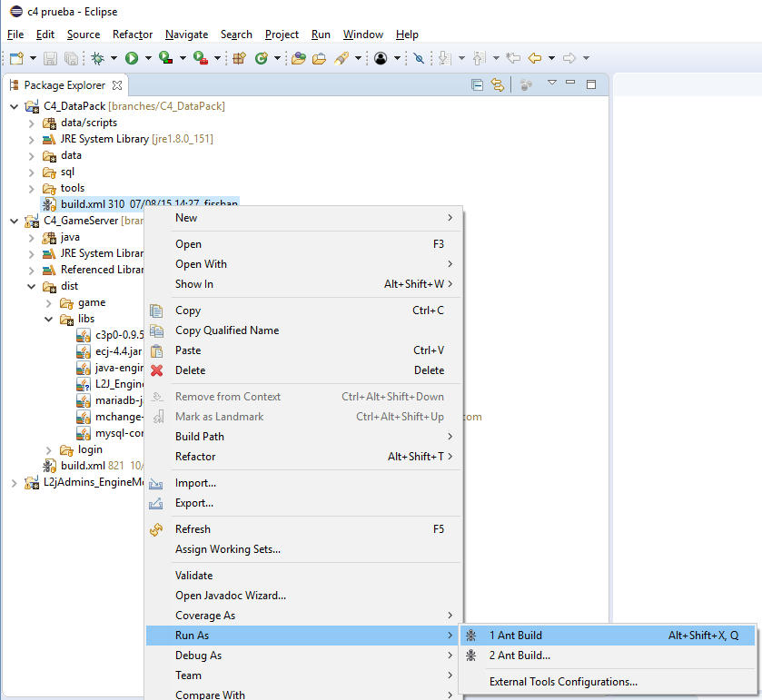Choose Copy Qualified Name
The height and width of the screenshot is (700, 762).
point(303,330)
